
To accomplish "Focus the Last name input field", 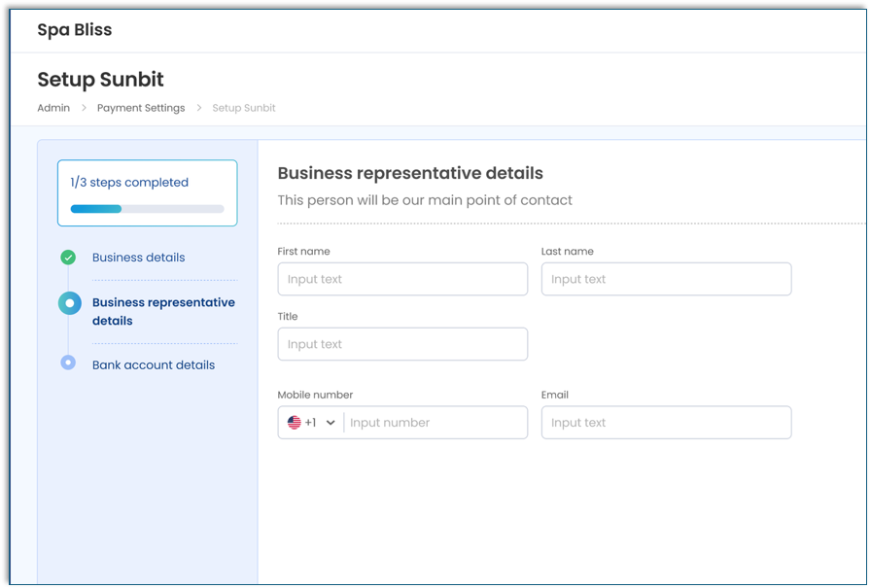I will click(x=667, y=279).
